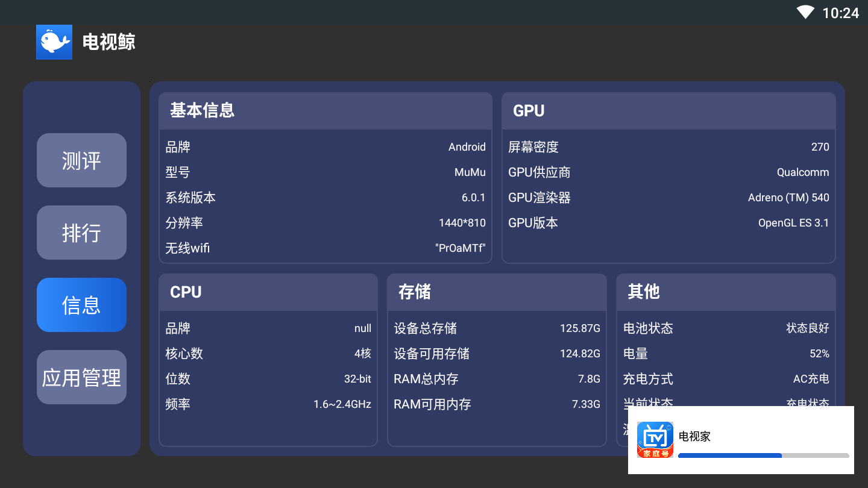Click the WiFi status icon
Viewport: 868px width, 488px height.
[x=805, y=13]
